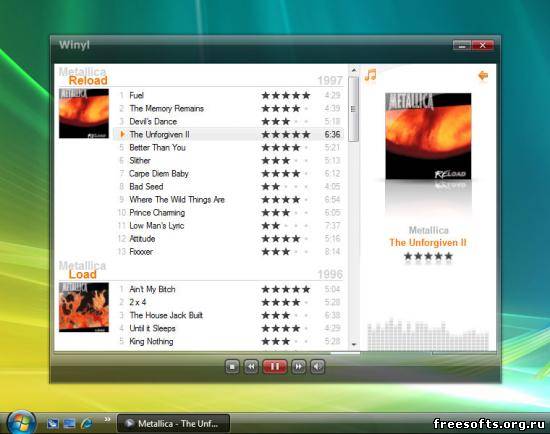Screen dimensions: 550x434
Task: Click the Load album cover thumbnail
Action: [x=84, y=307]
